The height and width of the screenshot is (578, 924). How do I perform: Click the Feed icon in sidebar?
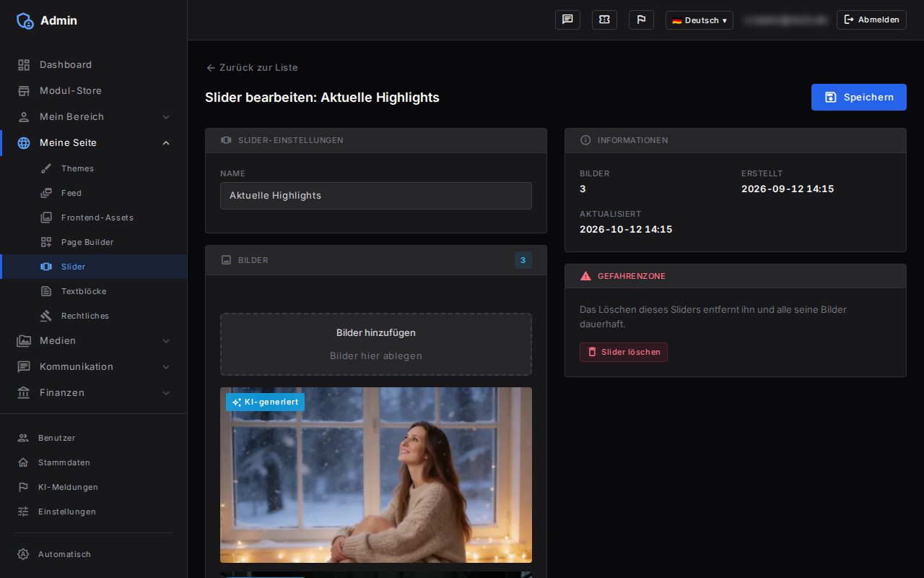click(x=46, y=193)
